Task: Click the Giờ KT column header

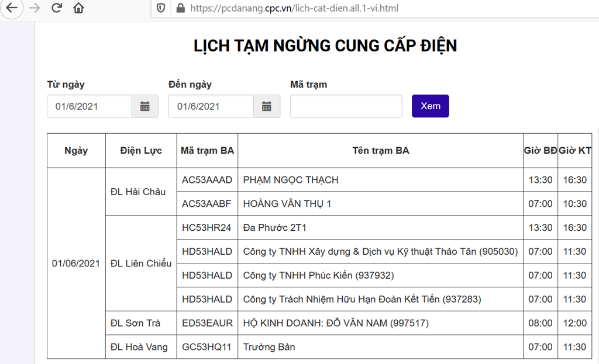Action: (x=574, y=150)
